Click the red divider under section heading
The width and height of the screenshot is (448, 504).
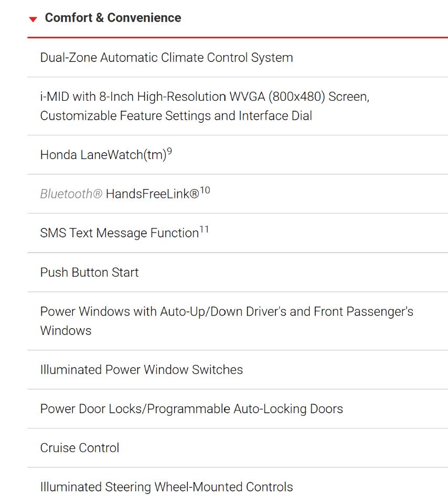[x=238, y=37]
